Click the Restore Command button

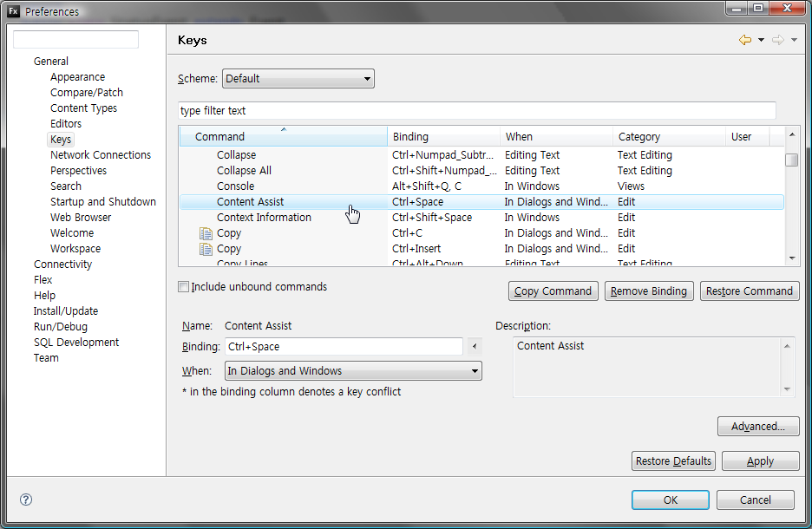tap(750, 291)
